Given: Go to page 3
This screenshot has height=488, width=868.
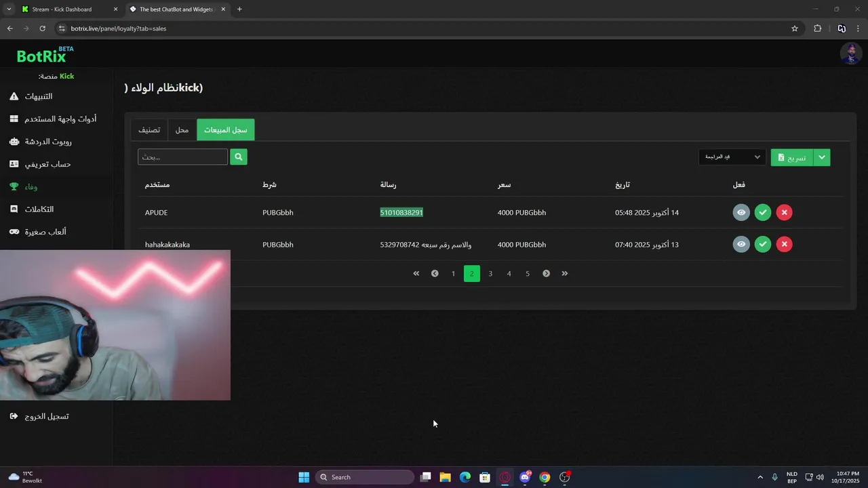Looking at the screenshot, I should (x=490, y=273).
